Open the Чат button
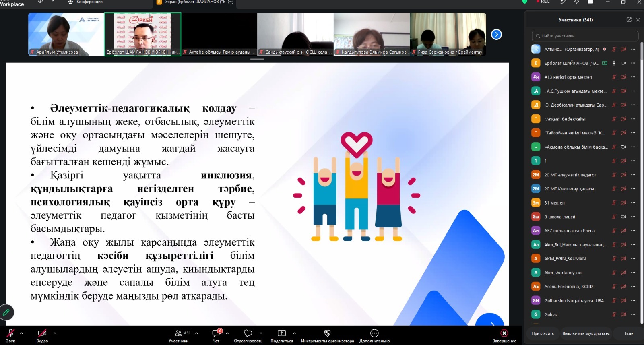 [x=216, y=335]
